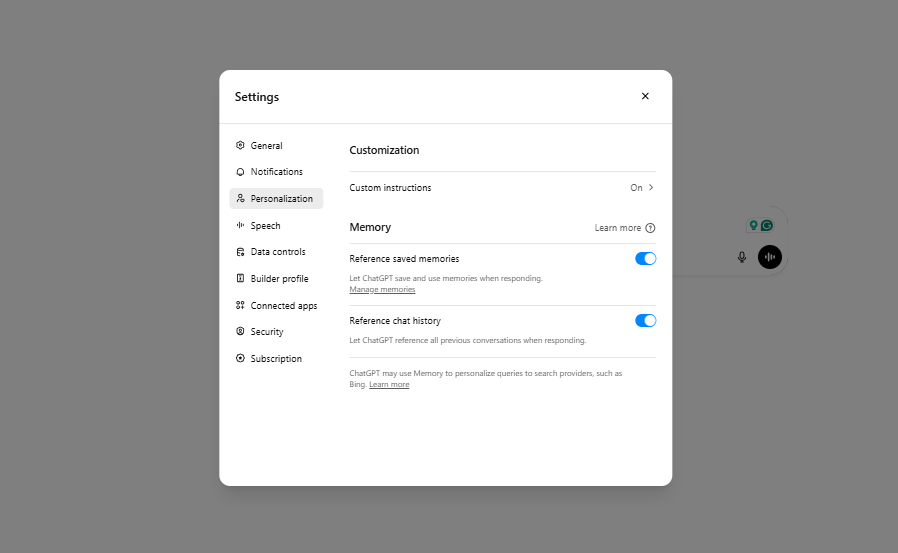Disable Reference saved memories toggle
The width and height of the screenshot is (898, 553).
click(645, 259)
